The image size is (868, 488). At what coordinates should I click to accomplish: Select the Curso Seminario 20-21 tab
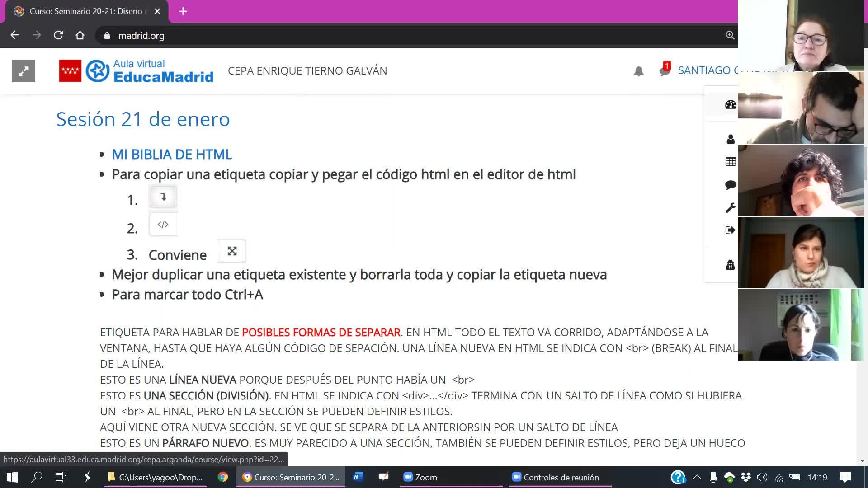pos(86,11)
